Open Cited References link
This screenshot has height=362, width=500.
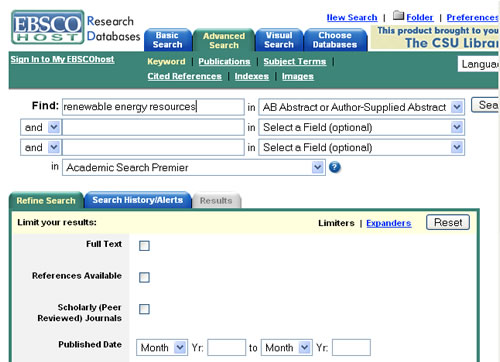[x=185, y=76]
